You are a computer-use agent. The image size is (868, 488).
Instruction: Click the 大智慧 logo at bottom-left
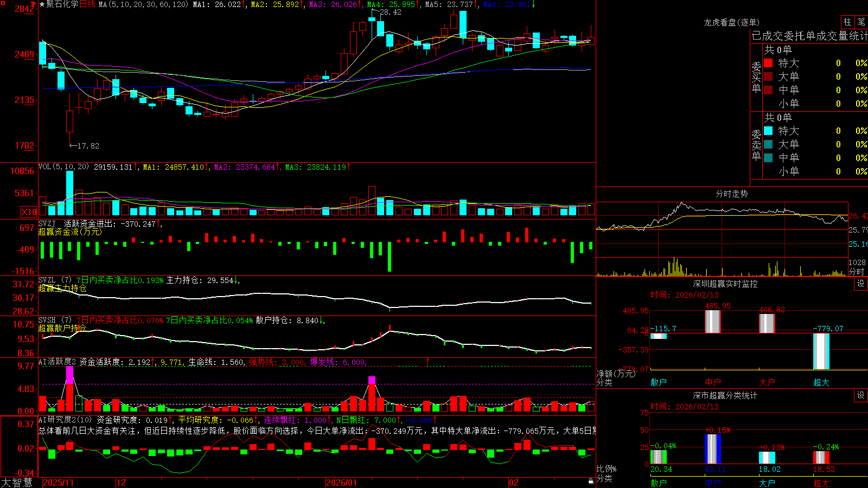(17, 483)
